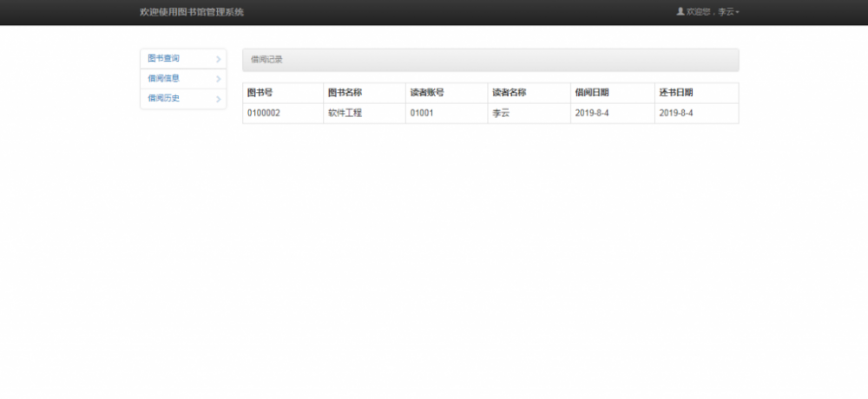Click the chevron beside 借阅信息
Image resolution: width=868 pixels, height=399 pixels.
coord(219,79)
